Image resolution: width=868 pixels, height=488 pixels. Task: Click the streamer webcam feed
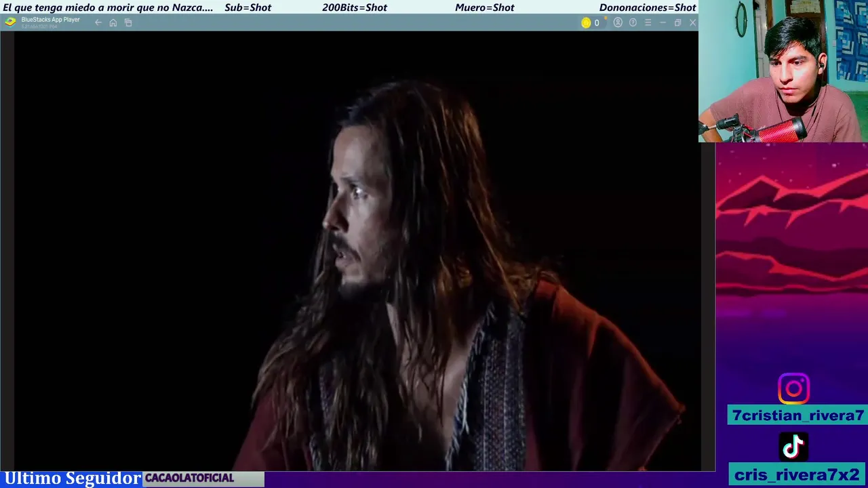[x=783, y=71]
